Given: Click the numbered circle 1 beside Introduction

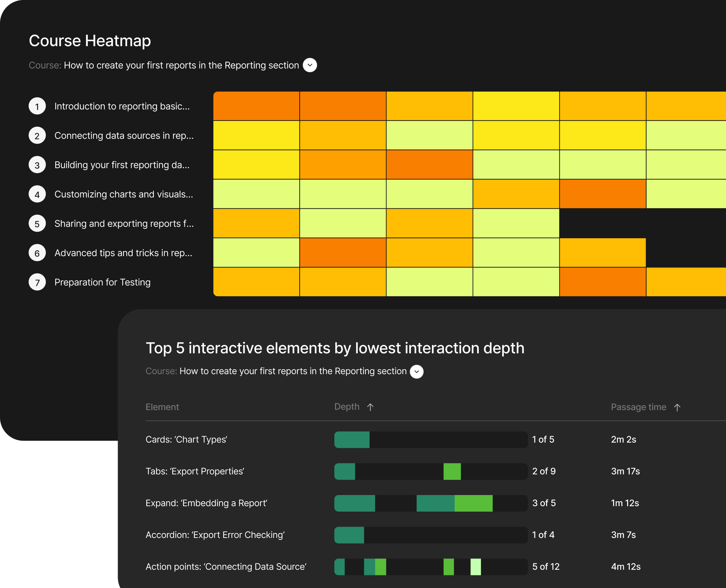Looking at the screenshot, I should (x=37, y=106).
